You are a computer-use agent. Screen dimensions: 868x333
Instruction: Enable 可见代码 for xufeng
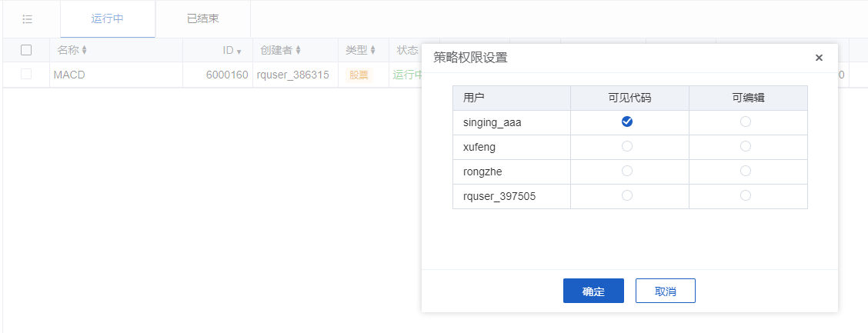pyautogui.click(x=627, y=146)
